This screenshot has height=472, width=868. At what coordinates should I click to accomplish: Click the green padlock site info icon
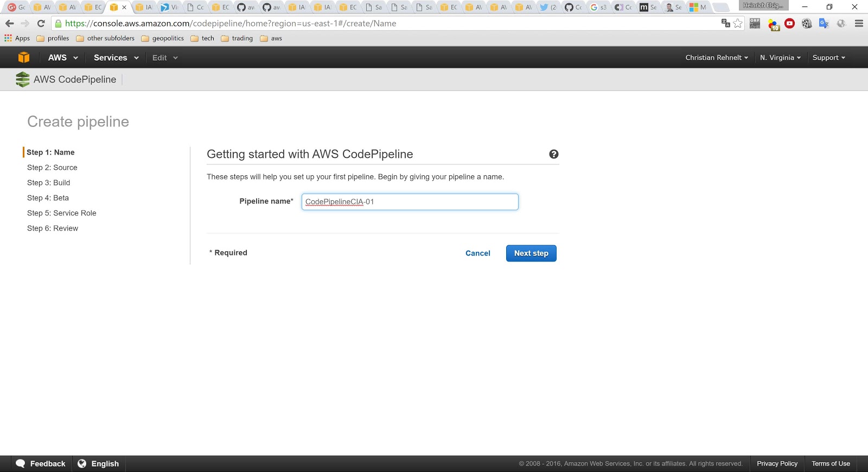[x=59, y=23]
